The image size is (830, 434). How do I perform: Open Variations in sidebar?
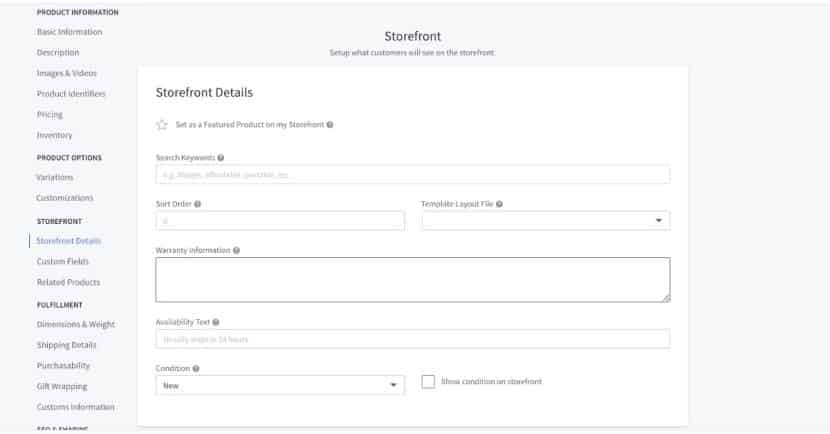pos(55,177)
